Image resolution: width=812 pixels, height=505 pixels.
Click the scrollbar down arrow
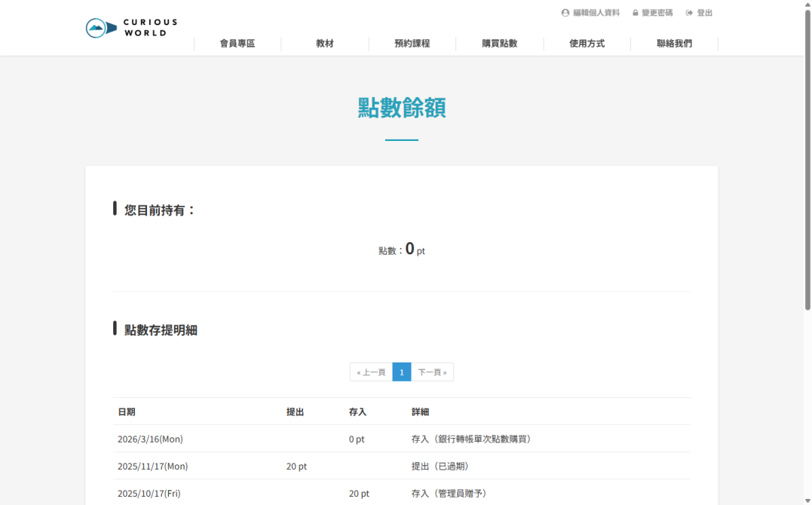pos(807,500)
